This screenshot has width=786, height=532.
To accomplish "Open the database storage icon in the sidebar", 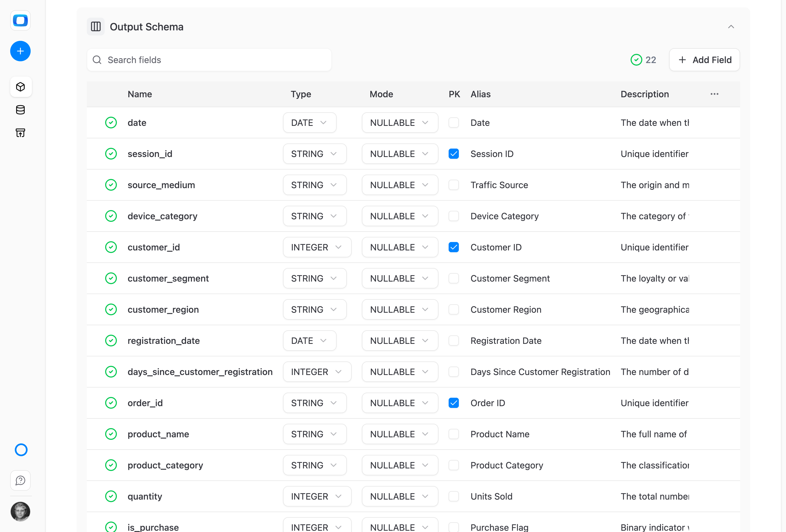I will (x=20, y=110).
